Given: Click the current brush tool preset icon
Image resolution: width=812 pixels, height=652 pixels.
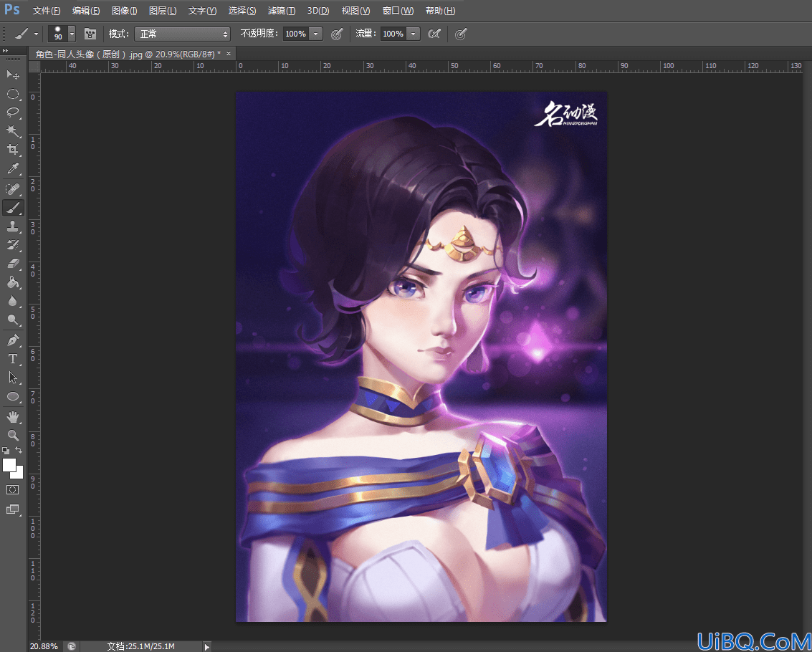Looking at the screenshot, I should click(x=22, y=34).
